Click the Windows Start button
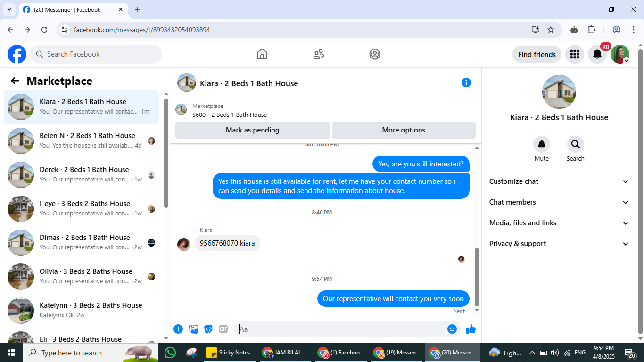 (11, 353)
